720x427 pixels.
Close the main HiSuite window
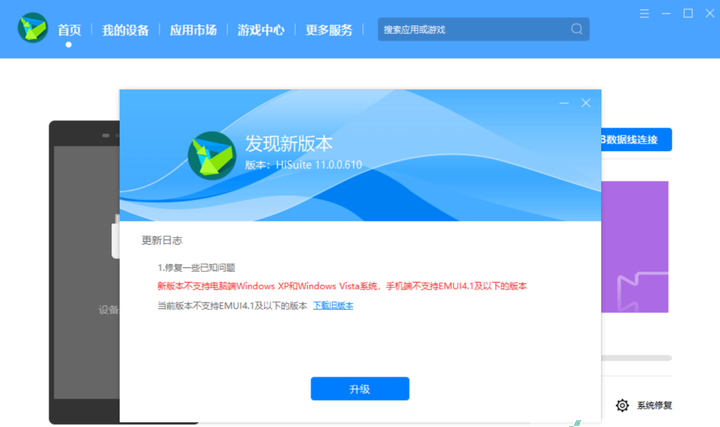click(x=708, y=13)
